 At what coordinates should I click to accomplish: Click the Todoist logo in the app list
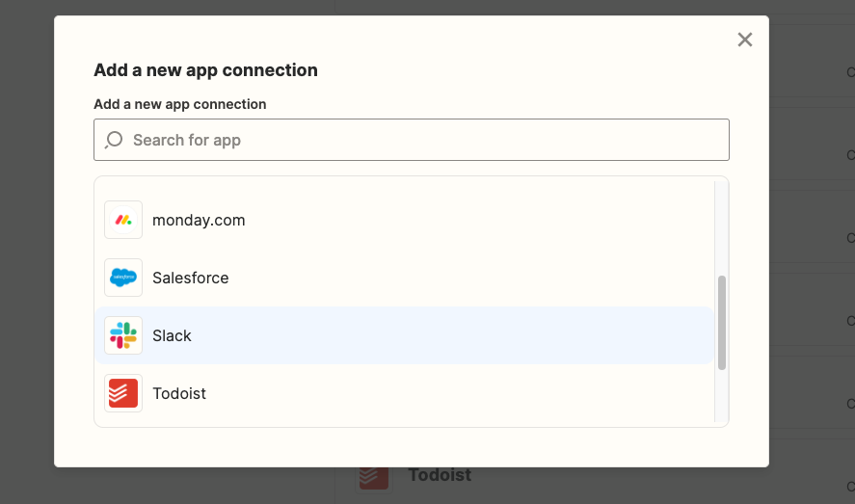[123, 393]
